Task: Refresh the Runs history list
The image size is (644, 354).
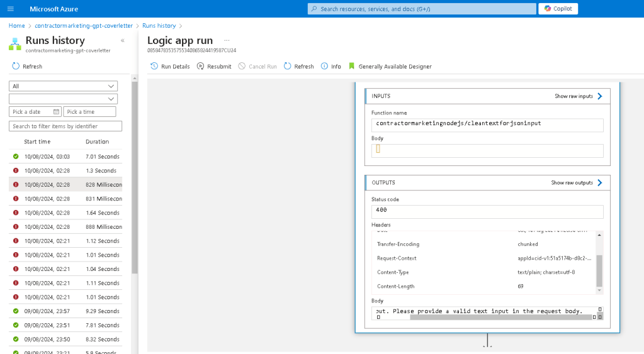Action: coord(27,66)
